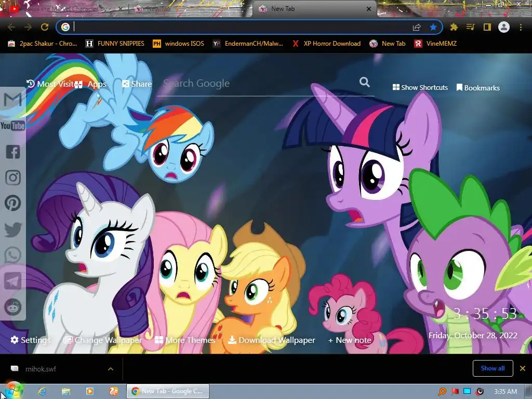This screenshot has width=532, height=399.
Task: Click the orange magnifier tray icon
Action: pos(442,392)
